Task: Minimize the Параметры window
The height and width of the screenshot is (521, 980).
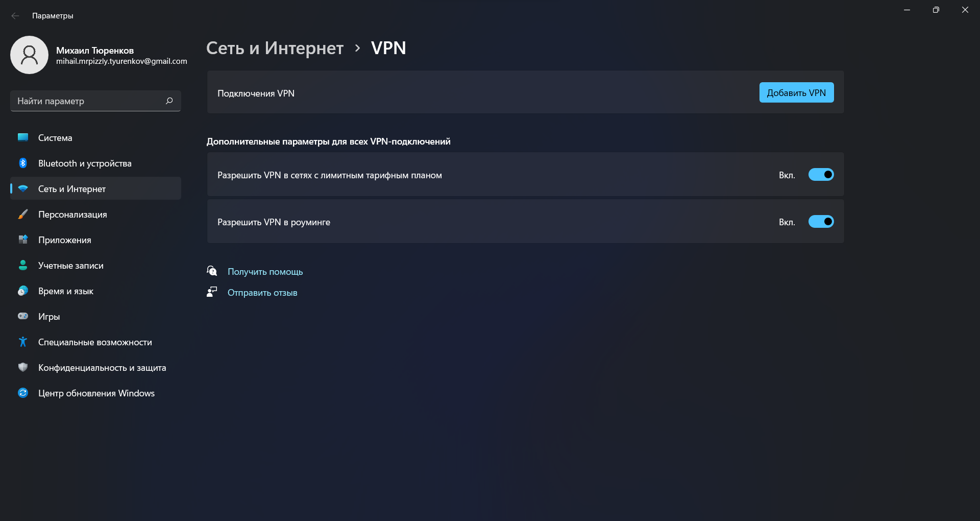Action: point(907,10)
